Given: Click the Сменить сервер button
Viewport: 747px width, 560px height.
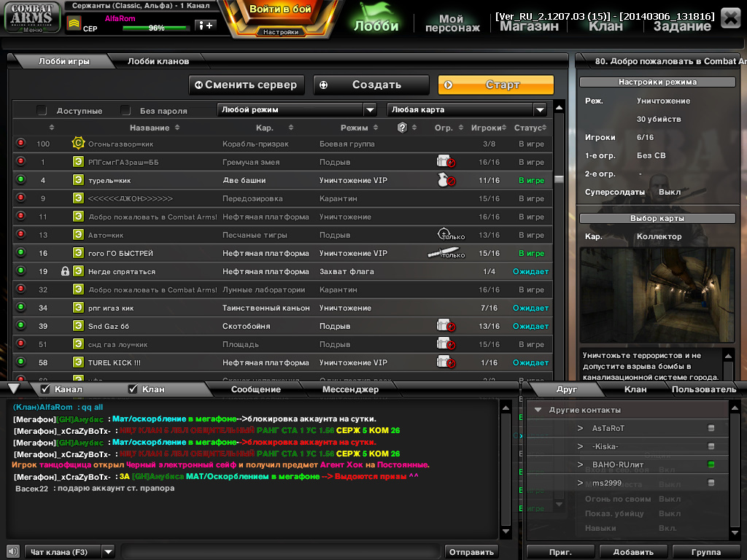Looking at the screenshot, I should click(x=247, y=85).
